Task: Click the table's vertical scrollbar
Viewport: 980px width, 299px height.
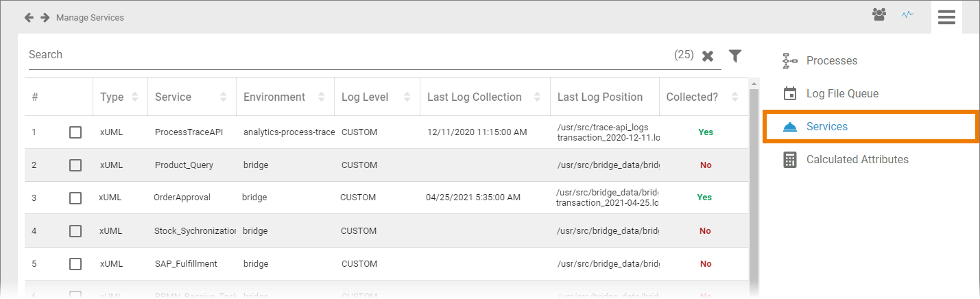Action: [x=754, y=185]
